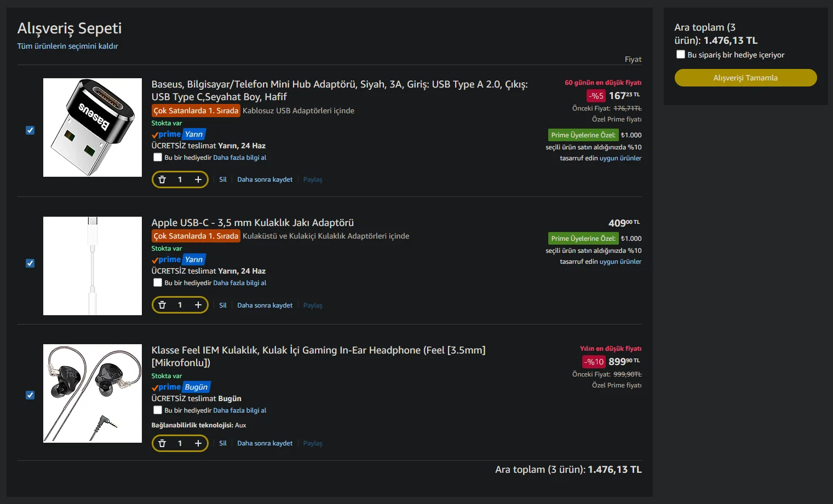This screenshot has height=504, width=833.
Task: Click Paylaş for the Baseus adapter
Action: (x=313, y=179)
